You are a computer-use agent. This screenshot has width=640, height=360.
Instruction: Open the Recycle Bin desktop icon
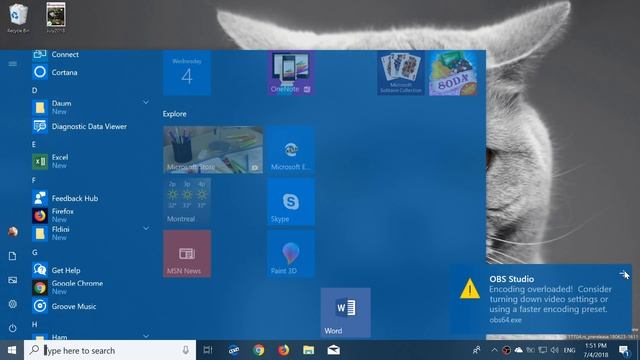tap(18, 18)
